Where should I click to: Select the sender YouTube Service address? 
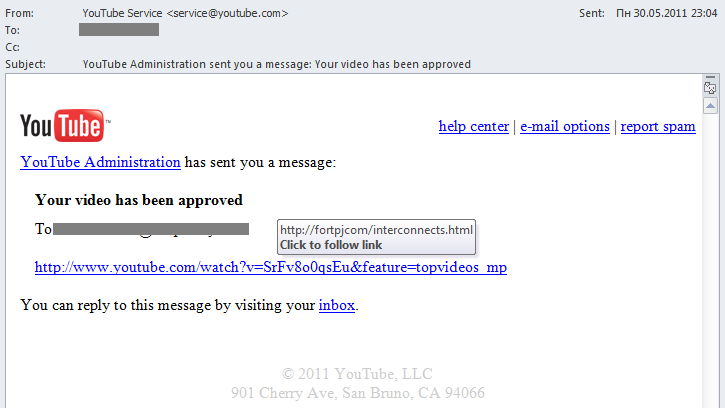185,13
